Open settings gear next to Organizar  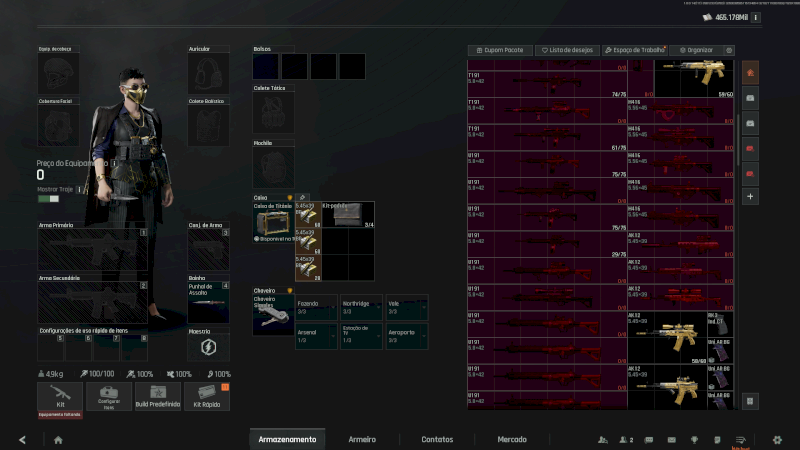729,50
